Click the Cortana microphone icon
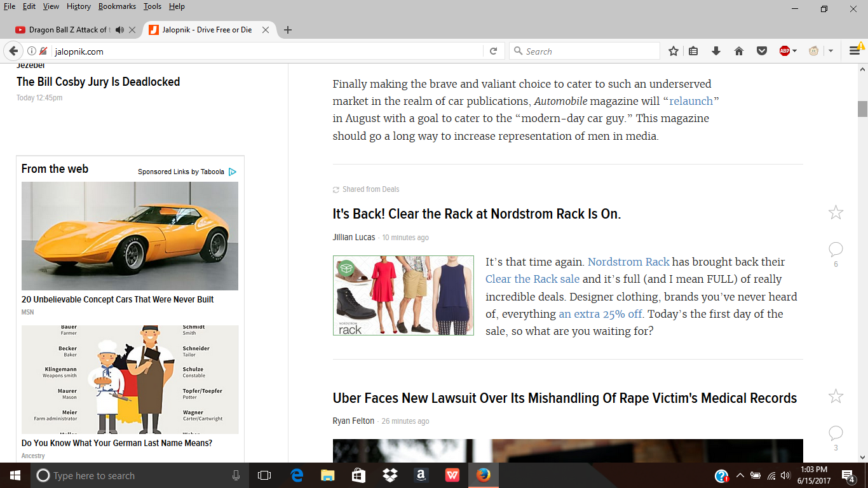Screen dimensions: 868x488 236,475
